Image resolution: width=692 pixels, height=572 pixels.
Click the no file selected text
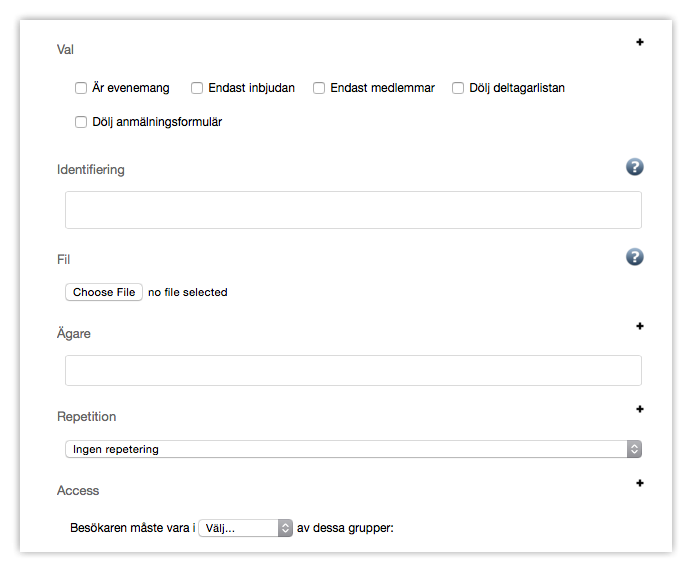[x=188, y=293]
